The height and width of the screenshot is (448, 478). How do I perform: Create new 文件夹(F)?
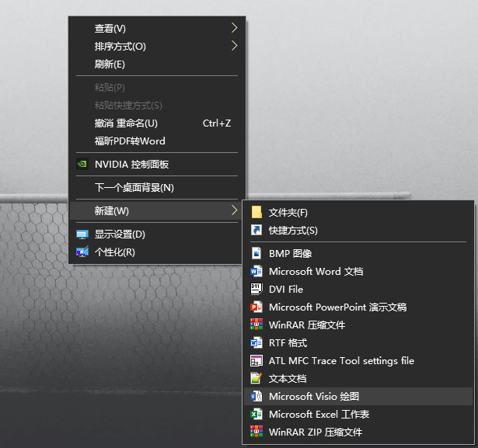[358, 212]
